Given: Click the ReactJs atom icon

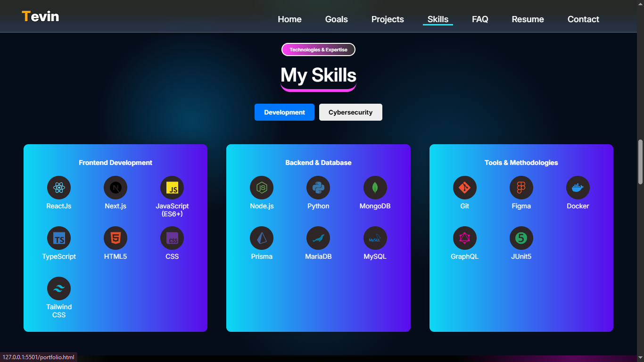Looking at the screenshot, I should click(x=59, y=188).
